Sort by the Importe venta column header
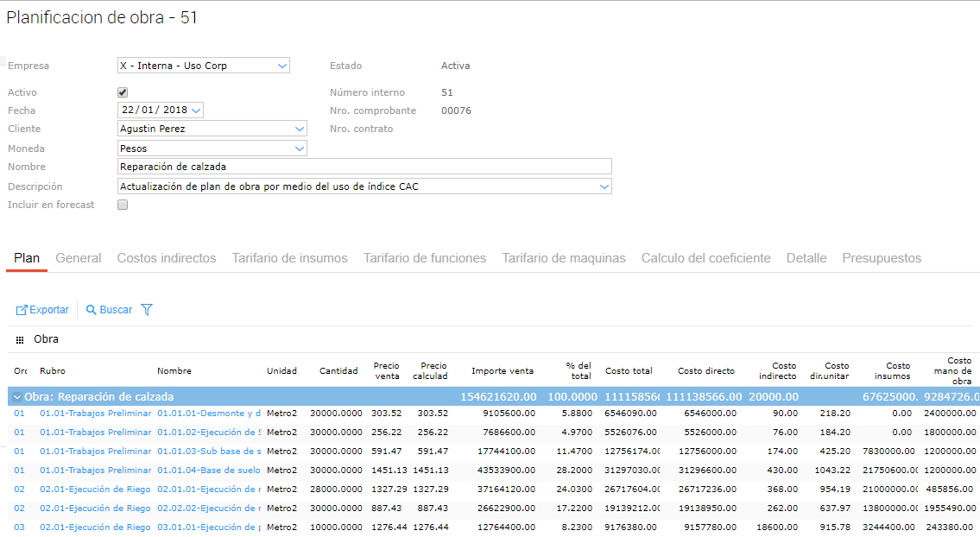This screenshot has height=537, width=980. pyautogui.click(x=502, y=371)
